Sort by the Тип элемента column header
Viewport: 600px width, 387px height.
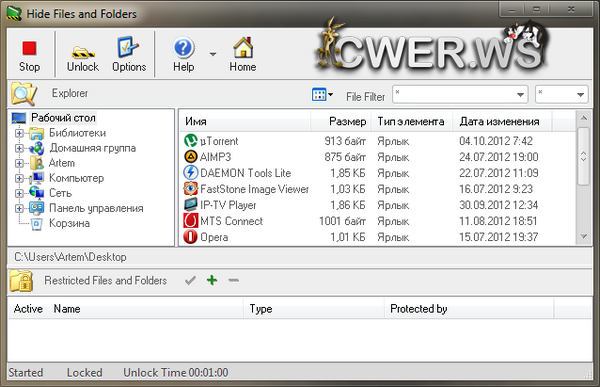[x=412, y=122]
